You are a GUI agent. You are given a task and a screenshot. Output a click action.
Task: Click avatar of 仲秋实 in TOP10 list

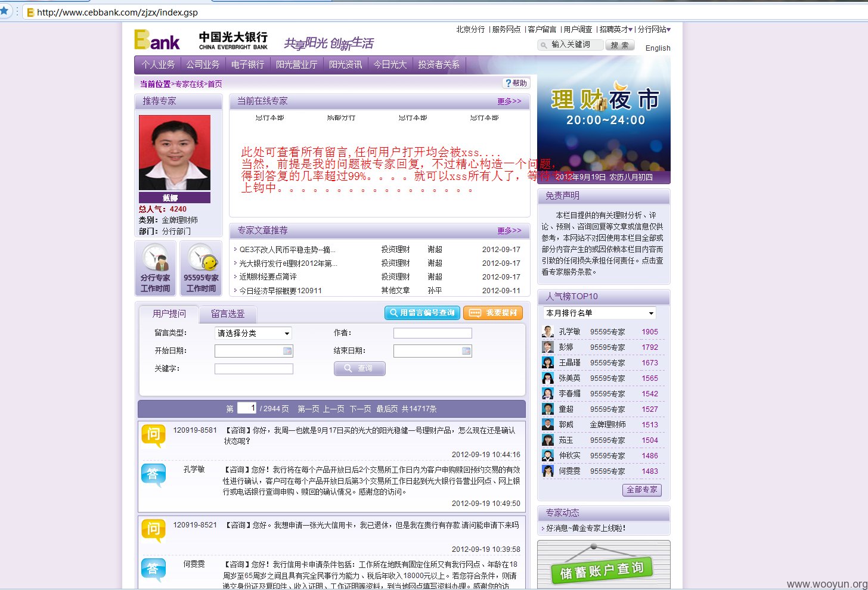pyautogui.click(x=548, y=456)
